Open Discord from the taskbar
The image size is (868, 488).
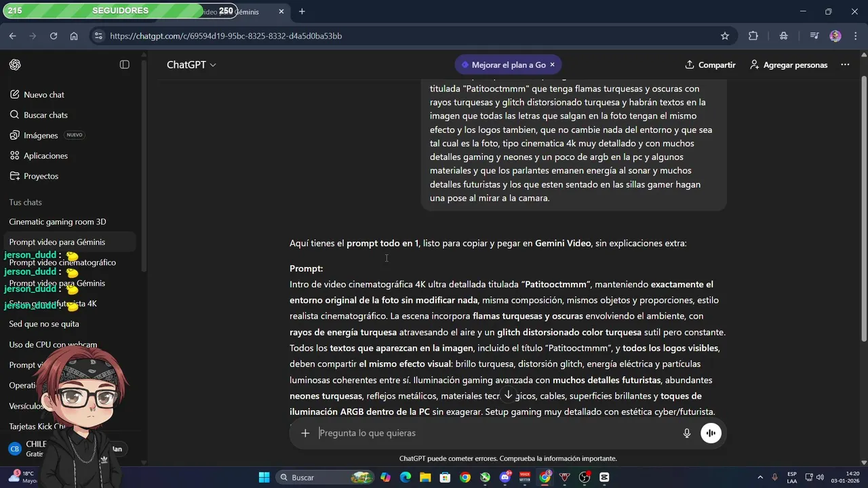click(505, 478)
